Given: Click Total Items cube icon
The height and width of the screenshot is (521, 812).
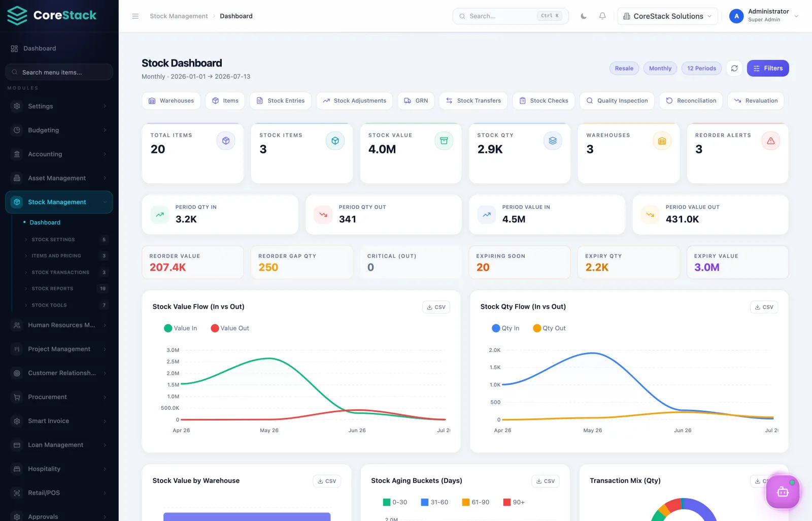Looking at the screenshot, I should click(226, 141).
